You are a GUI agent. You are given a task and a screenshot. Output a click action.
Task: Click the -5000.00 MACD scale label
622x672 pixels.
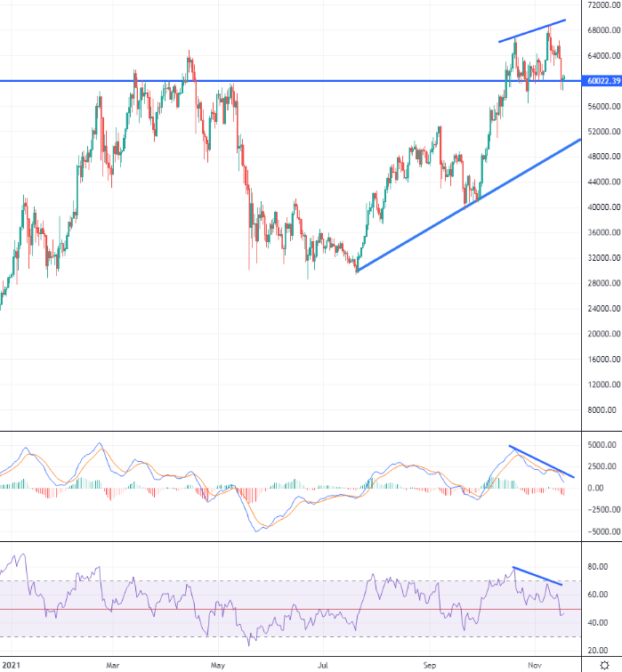(x=602, y=532)
